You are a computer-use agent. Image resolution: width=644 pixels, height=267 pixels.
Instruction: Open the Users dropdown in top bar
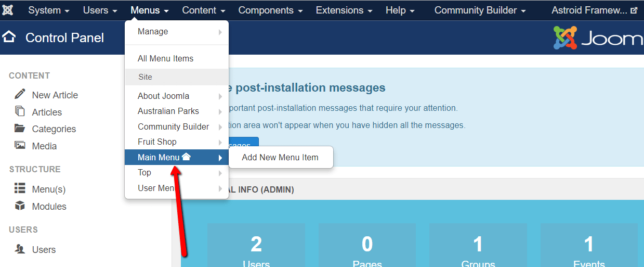coord(100,10)
